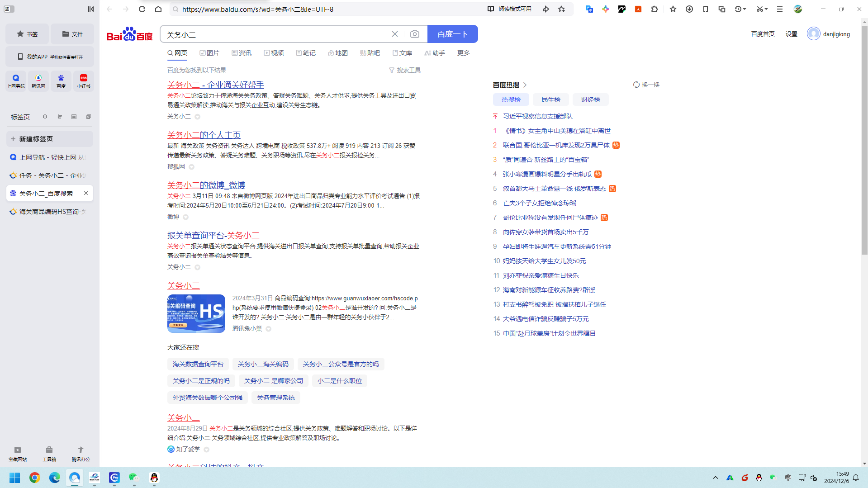This screenshot has width=868, height=488.
Task: Click the 百度一下 search button
Action: [453, 34]
